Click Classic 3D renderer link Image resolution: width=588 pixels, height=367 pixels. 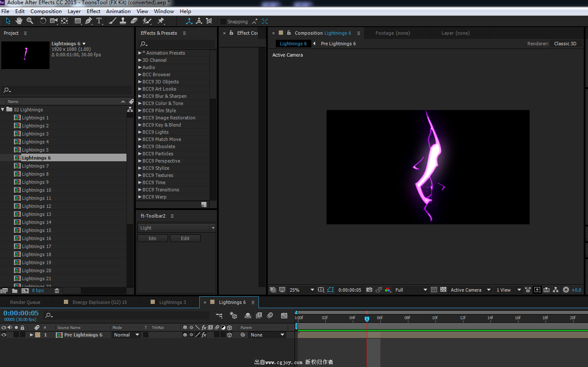(565, 44)
